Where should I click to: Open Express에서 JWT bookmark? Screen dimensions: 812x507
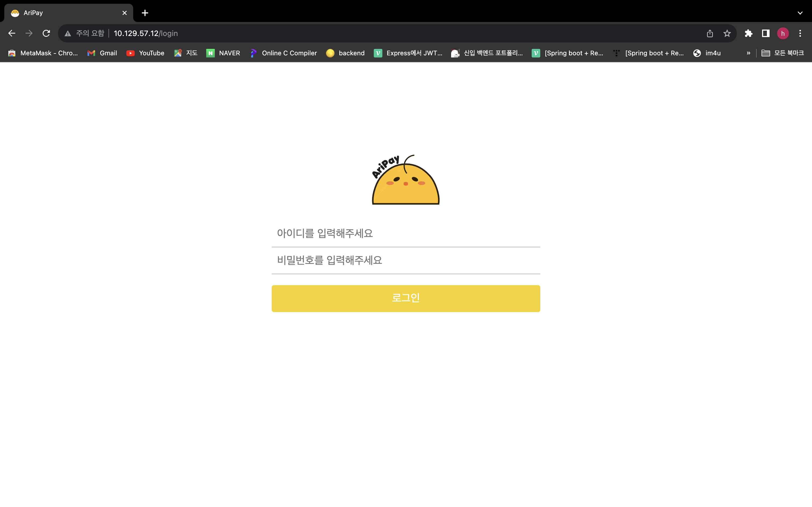coord(408,53)
